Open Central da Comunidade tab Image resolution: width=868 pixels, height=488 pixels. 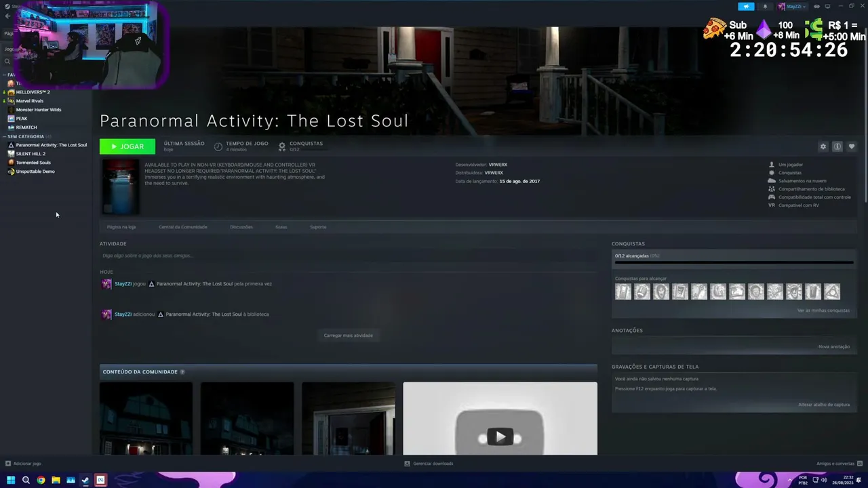tap(183, 227)
